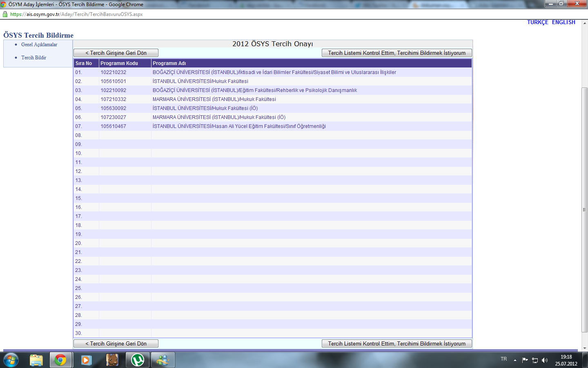Click row number 08.
This screenshot has width=588, height=368.
(78, 135)
